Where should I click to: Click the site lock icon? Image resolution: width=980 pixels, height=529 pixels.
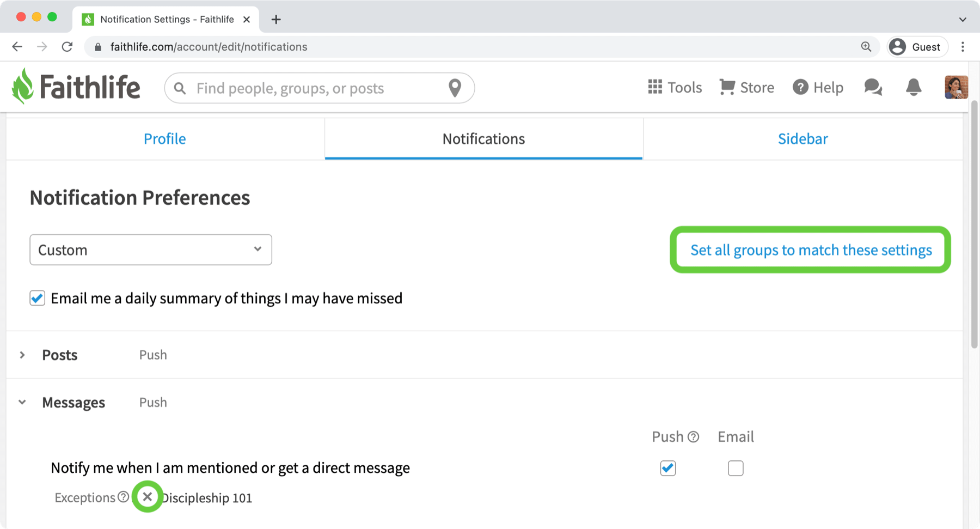click(x=98, y=47)
